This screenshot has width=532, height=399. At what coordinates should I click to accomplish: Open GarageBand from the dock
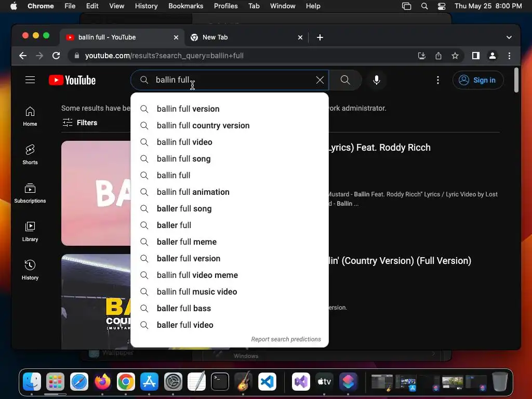[x=244, y=381]
